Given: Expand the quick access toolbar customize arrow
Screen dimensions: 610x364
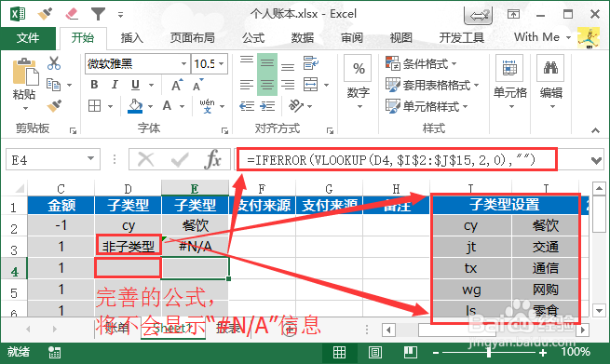Looking at the screenshot, I should coord(120,15).
